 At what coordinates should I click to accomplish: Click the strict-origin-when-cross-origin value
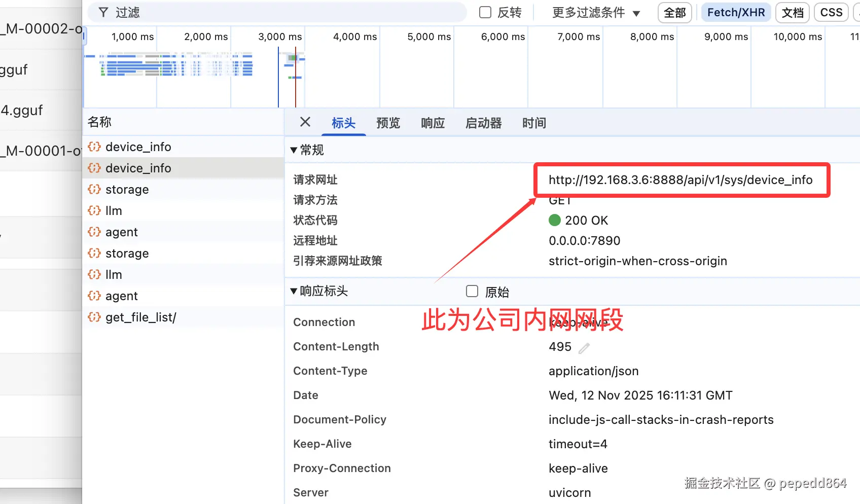(638, 261)
